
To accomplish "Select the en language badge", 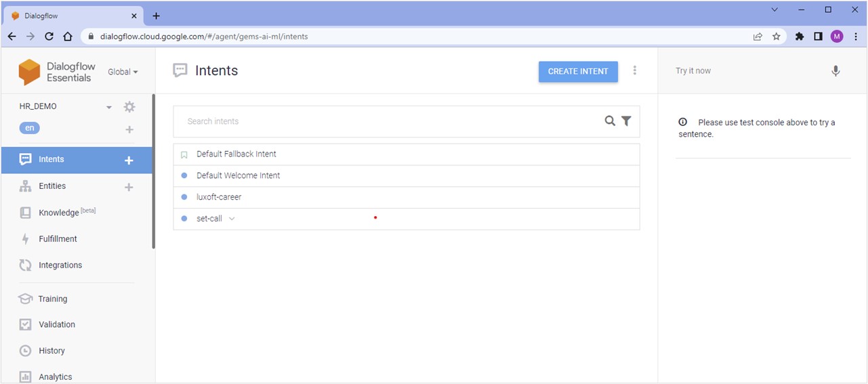I will tap(30, 128).
